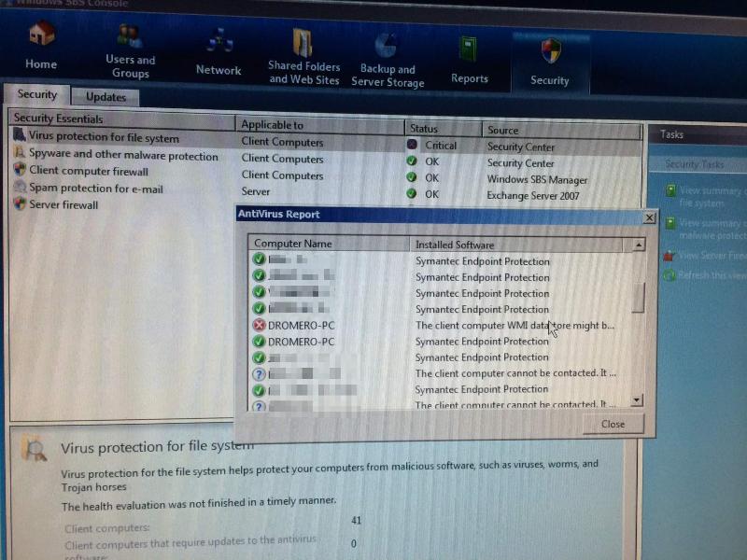Click the Virus protection row icon
The image size is (747, 560).
[x=19, y=135]
